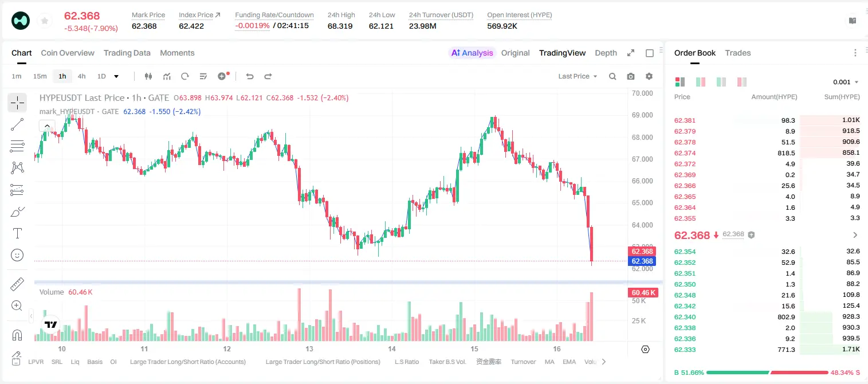Change order book precision 0.001 dropdown
This screenshot has height=384, width=868.
point(846,82)
